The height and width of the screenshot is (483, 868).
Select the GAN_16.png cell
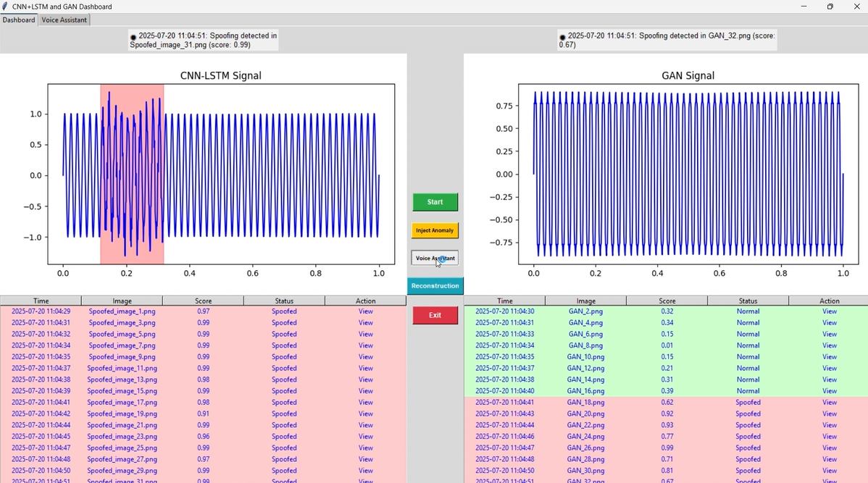(x=585, y=391)
